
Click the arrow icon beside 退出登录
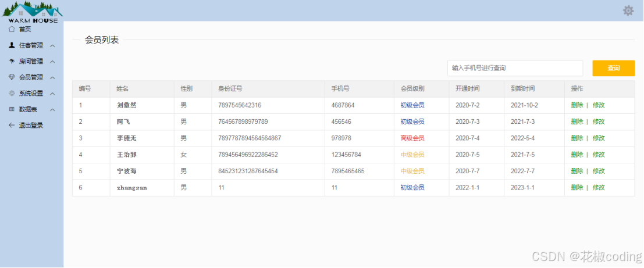[12, 125]
